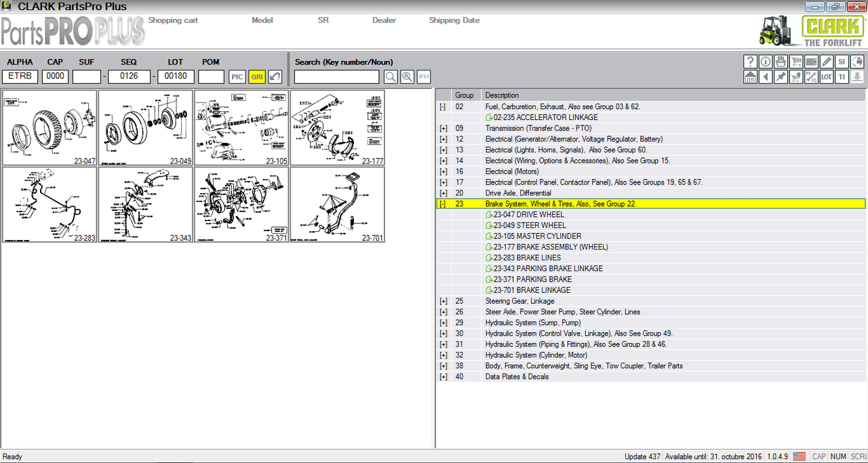Click the Description column header
The height and width of the screenshot is (463, 868).
673,96
